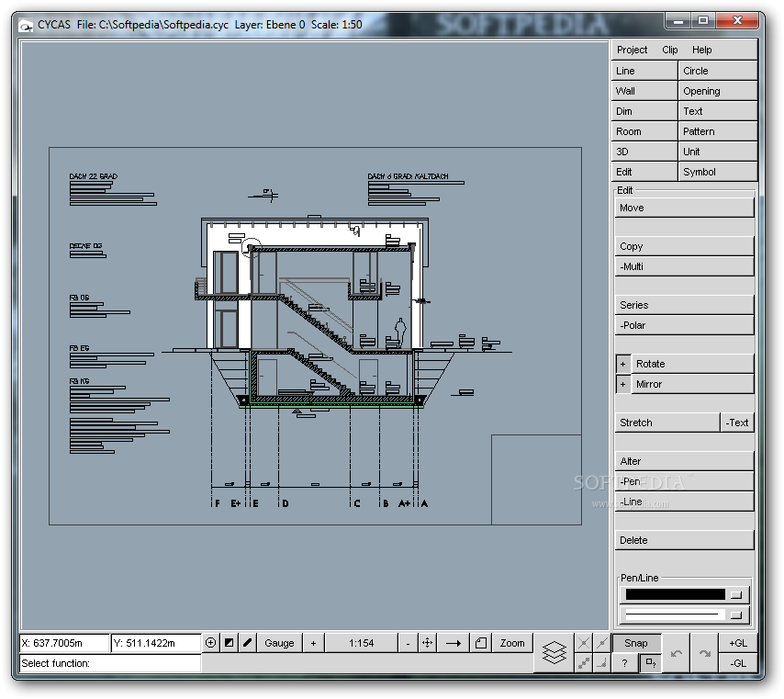Image resolution: width=784 pixels, height=699 pixels.
Task: Click the redo arrow icon
Action: [x=705, y=652]
